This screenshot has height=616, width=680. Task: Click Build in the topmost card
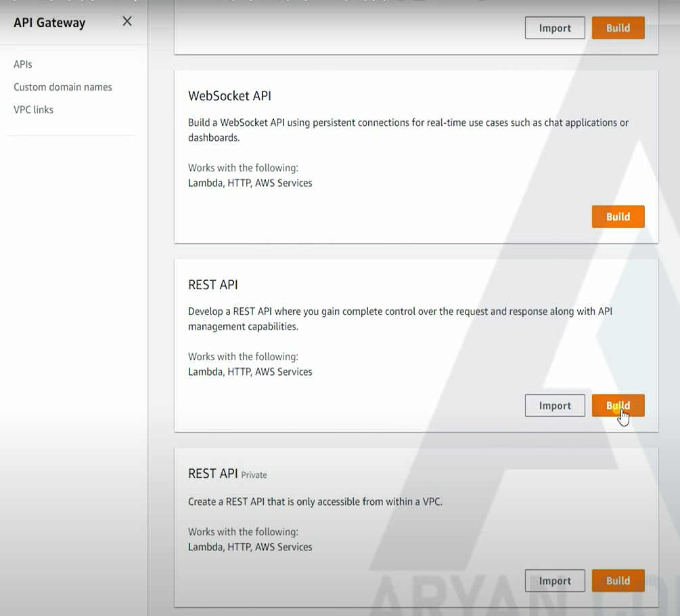[x=618, y=28]
